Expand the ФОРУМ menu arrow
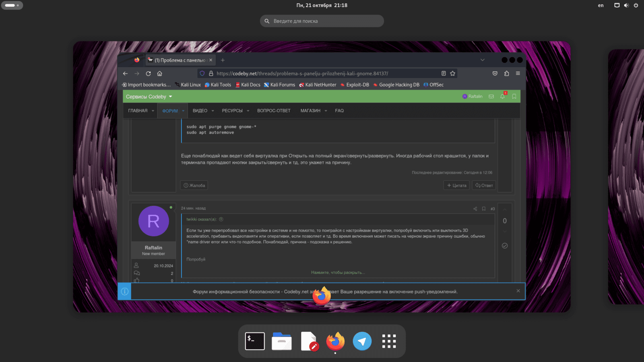 click(x=183, y=111)
